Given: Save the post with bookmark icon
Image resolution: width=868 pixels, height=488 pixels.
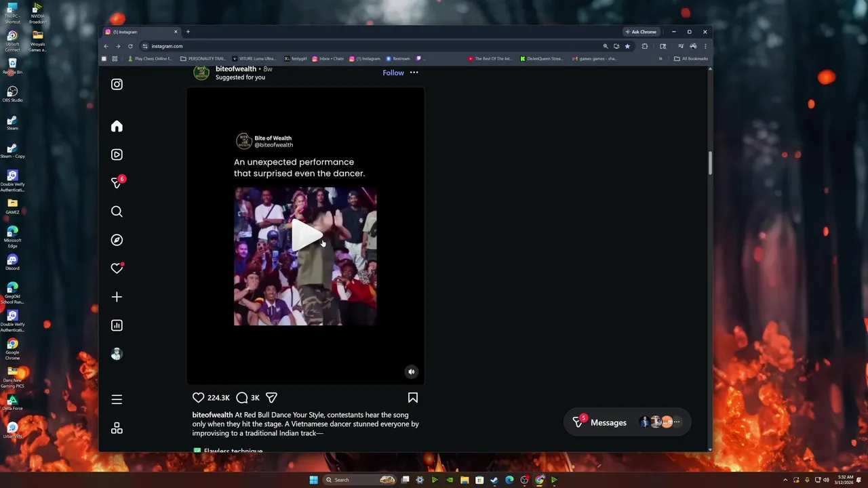Looking at the screenshot, I should tap(412, 398).
